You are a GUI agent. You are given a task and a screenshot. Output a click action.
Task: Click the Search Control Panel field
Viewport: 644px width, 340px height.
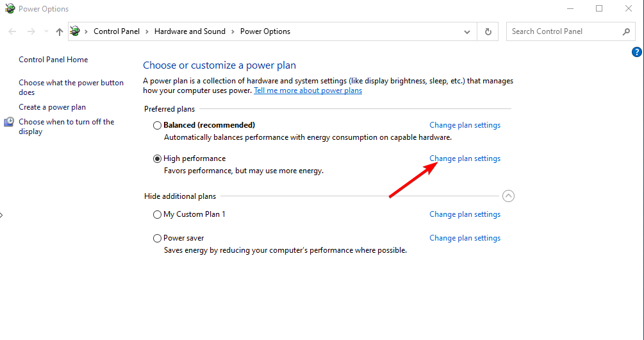click(x=570, y=31)
